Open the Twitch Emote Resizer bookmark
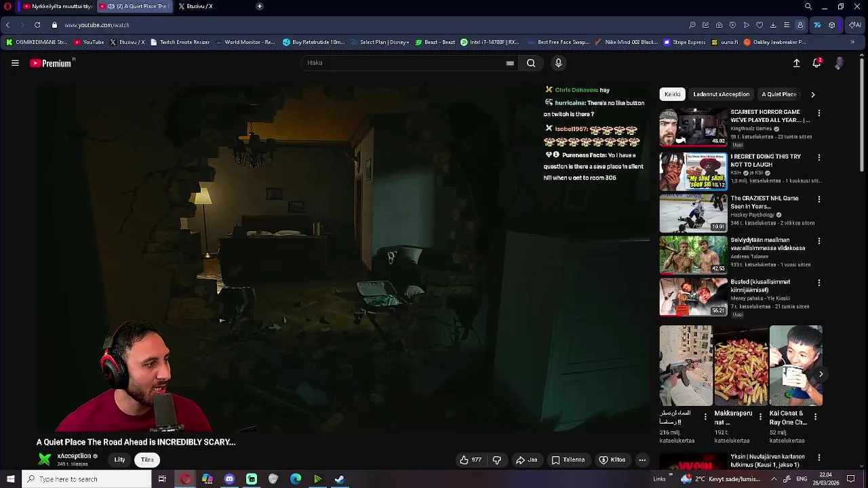Image resolution: width=868 pixels, height=488 pixels. pyautogui.click(x=180, y=42)
